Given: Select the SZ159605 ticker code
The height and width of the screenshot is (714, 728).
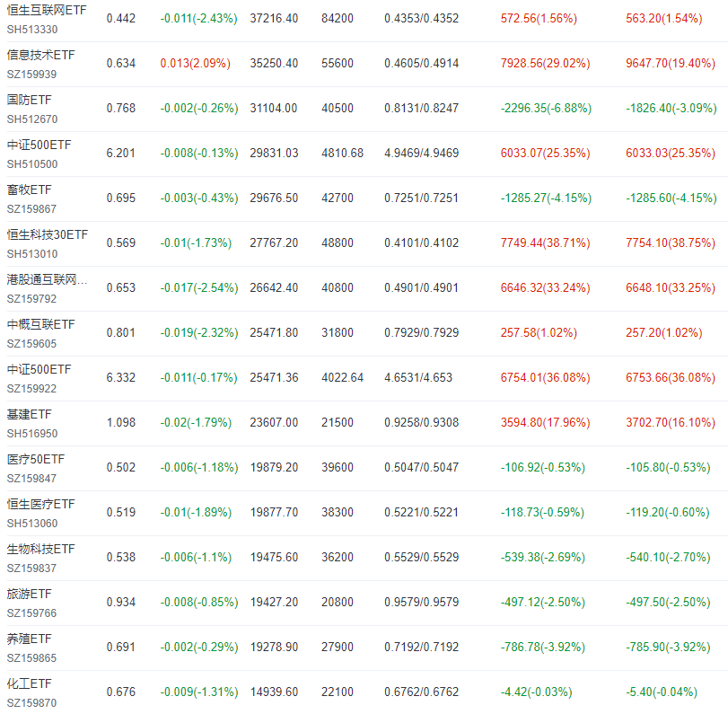Looking at the screenshot, I should pos(31,344).
